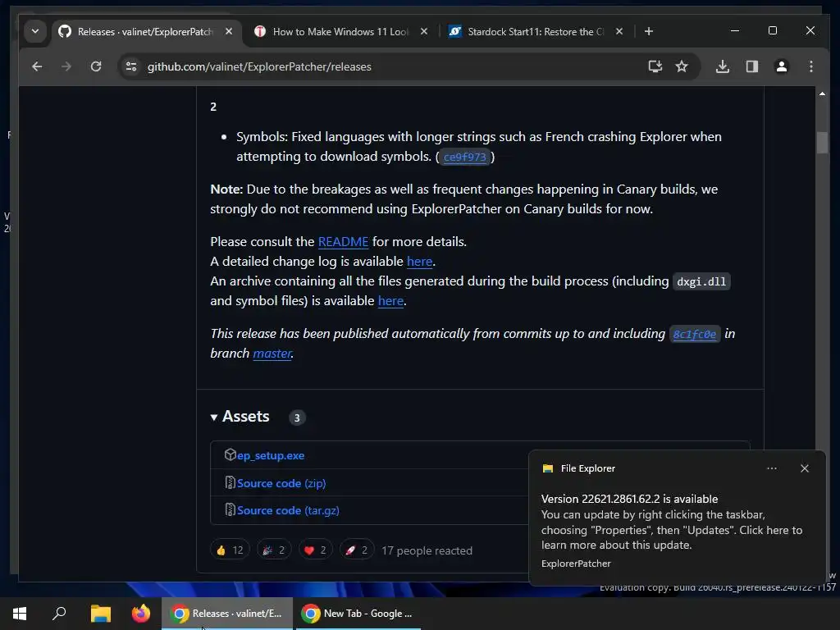Close the How to Make Windows 11 tab
Image resolution: width=840 pixels, height=630 pixels.
[424, 32]
